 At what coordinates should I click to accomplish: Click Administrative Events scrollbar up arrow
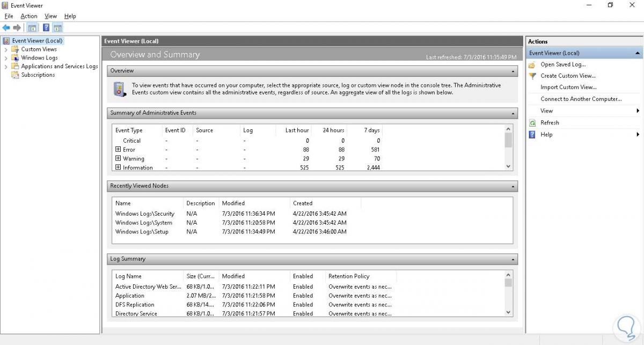coord(509,129)
